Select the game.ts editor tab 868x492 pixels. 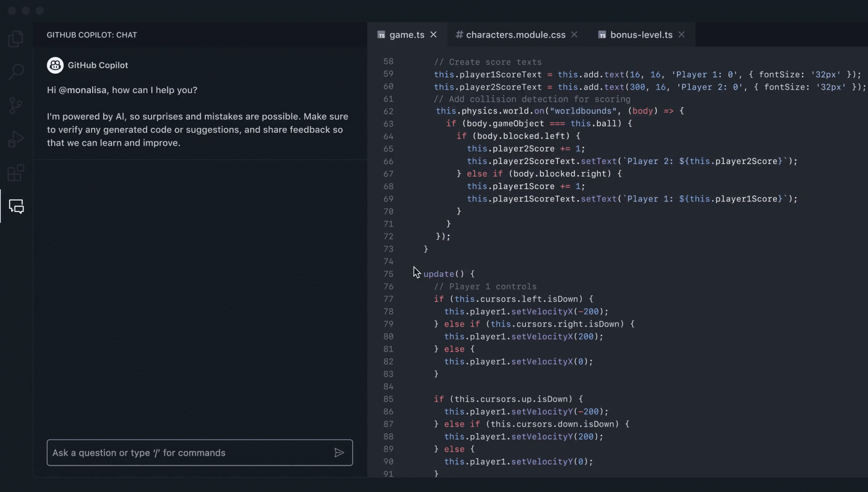[406, 35]
